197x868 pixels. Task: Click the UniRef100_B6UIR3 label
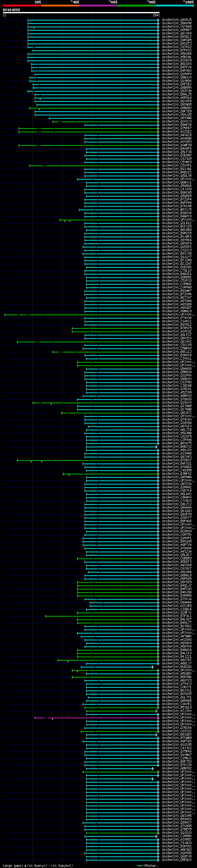coord(177,64)
